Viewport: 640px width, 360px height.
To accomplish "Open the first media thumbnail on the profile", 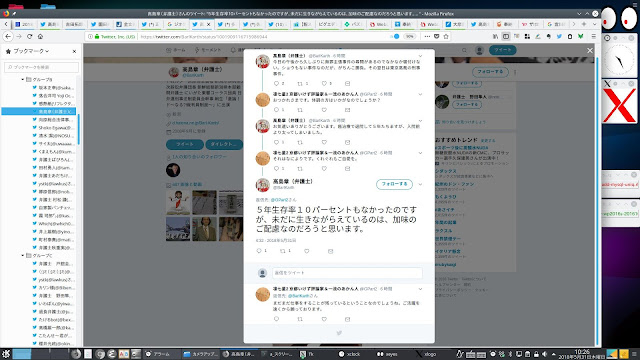I will pyautogui.click(x=178, y=202).
